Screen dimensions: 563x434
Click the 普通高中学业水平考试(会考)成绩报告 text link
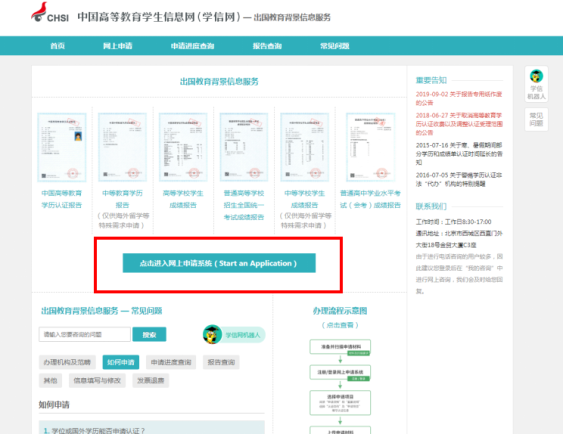(371, 199)
